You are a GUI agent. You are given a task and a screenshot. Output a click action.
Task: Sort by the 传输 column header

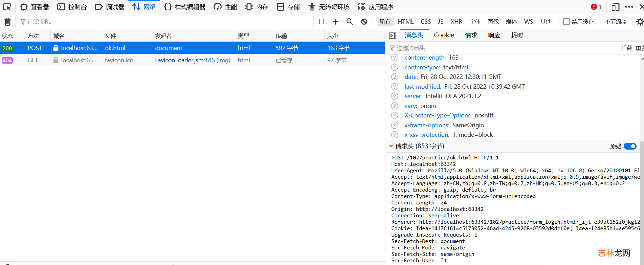[298, 36]
